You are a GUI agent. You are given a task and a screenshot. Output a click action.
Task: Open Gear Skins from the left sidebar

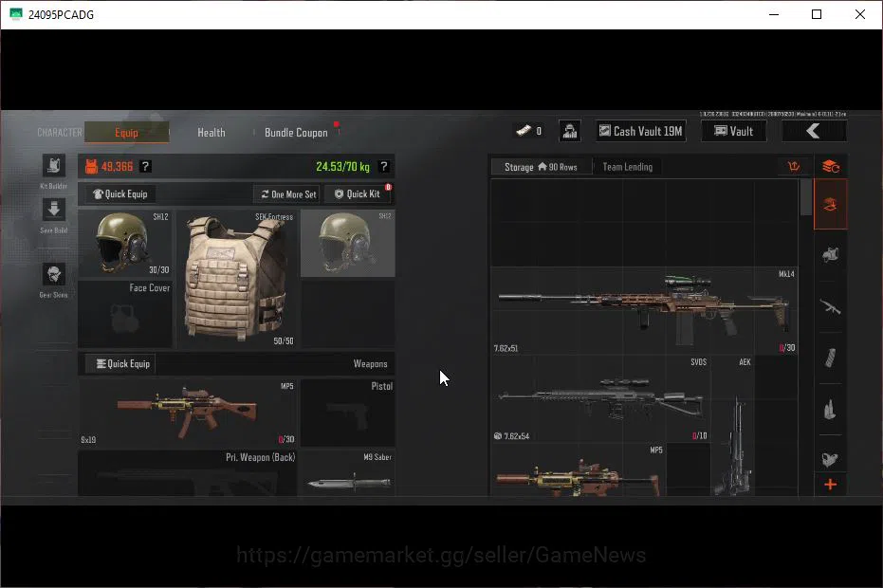(x=54, y=274)
